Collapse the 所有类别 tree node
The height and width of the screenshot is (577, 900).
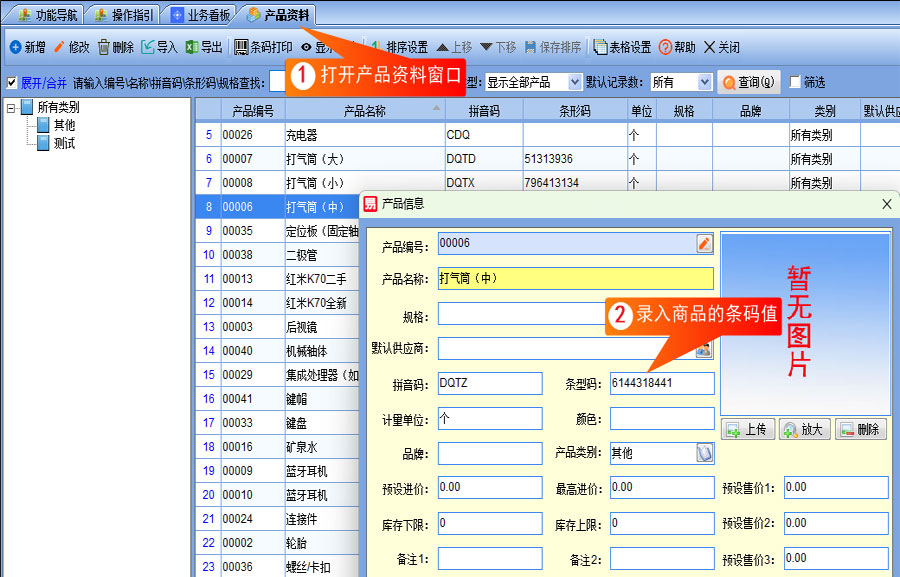click(x=11, y=107)
